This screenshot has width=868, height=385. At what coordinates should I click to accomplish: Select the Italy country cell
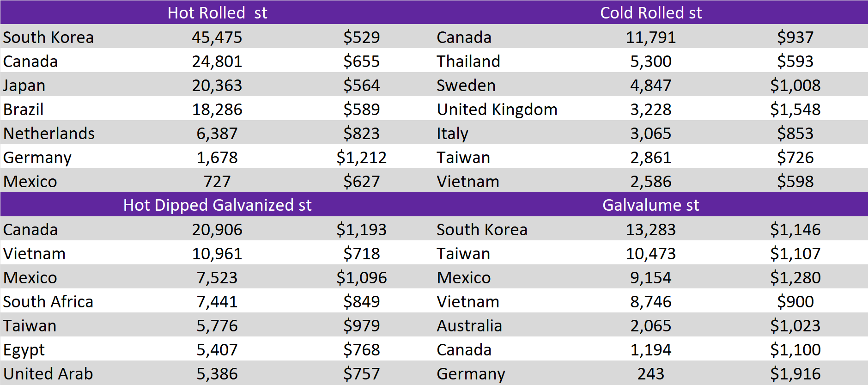(452, 134)
